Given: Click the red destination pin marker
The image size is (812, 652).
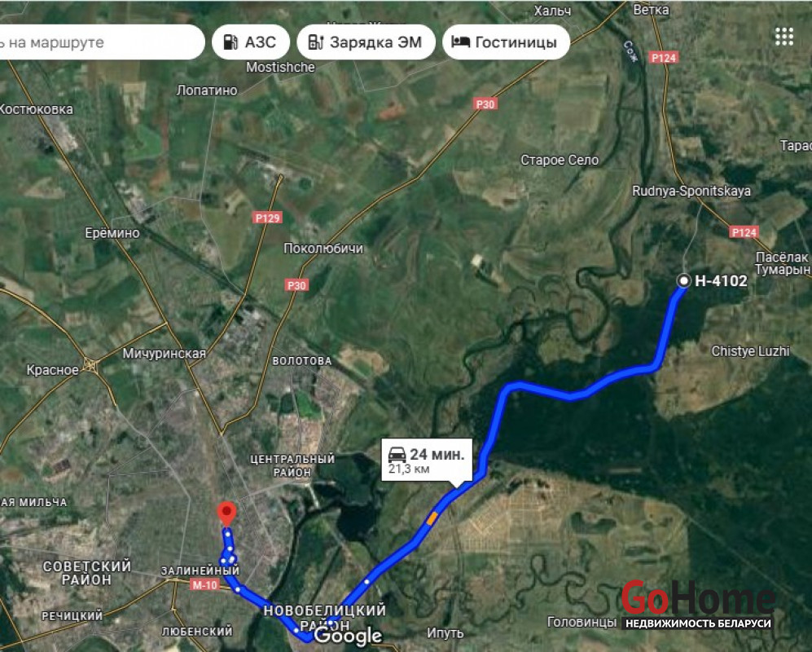Looking at the screenshot, I should [x=226, y=514].
